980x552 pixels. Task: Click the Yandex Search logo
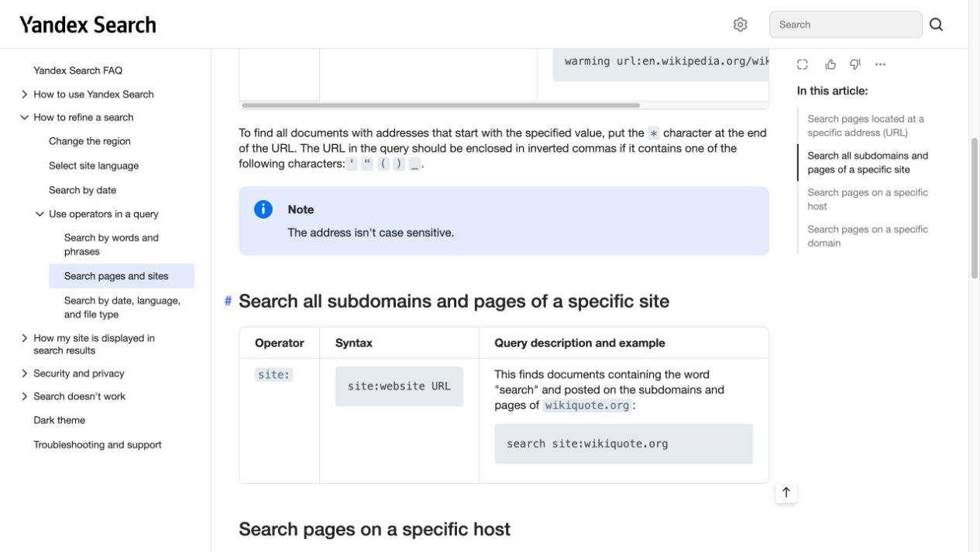pos(88,25)
